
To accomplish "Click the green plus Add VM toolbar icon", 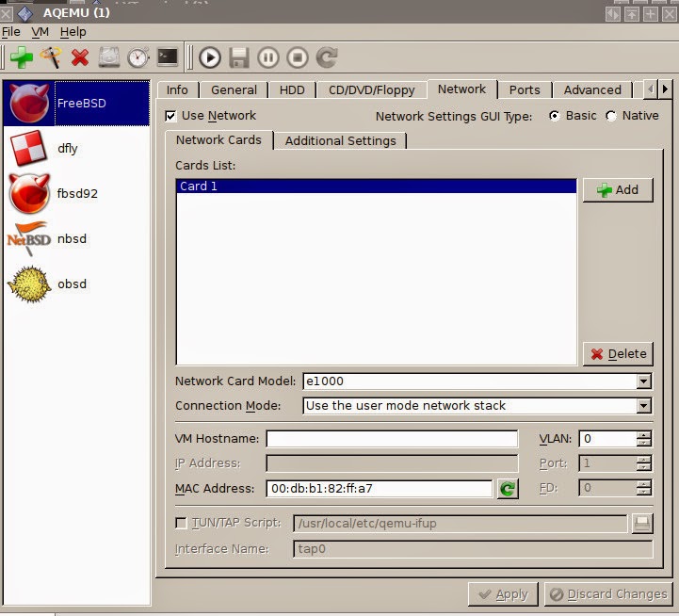I will (x=22, y=57).
